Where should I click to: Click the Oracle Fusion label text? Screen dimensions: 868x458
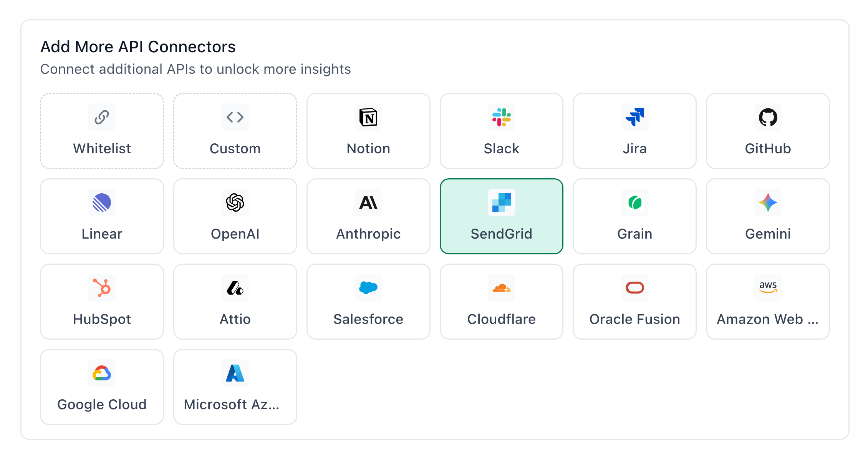[635, 319]
